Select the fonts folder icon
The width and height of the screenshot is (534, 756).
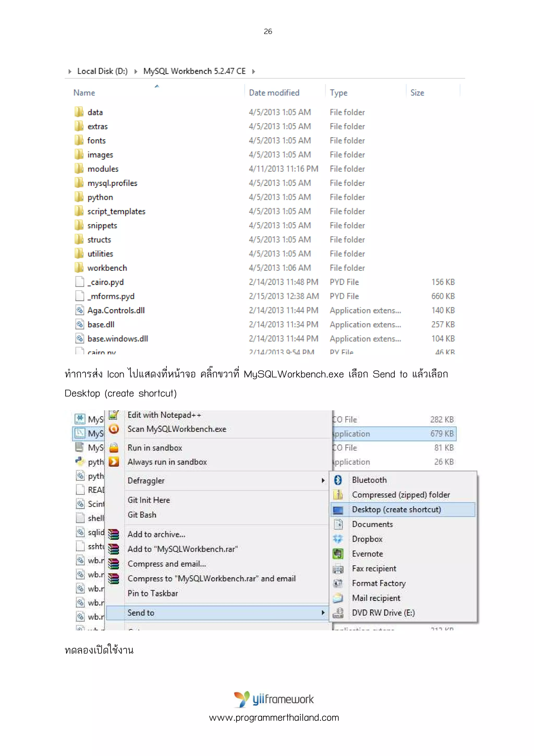click(x=79, y=140)
